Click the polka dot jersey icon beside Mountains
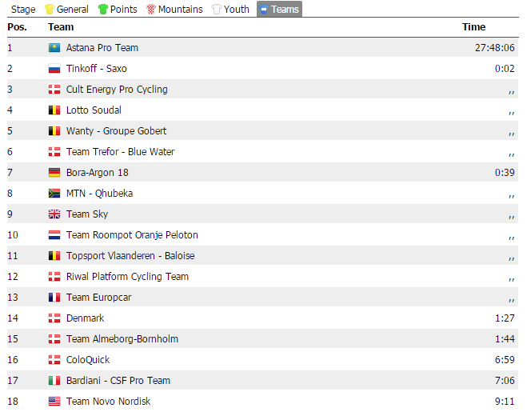Viewport: 531px width, 420px height. pyautogui.click(x=151, y=9)
